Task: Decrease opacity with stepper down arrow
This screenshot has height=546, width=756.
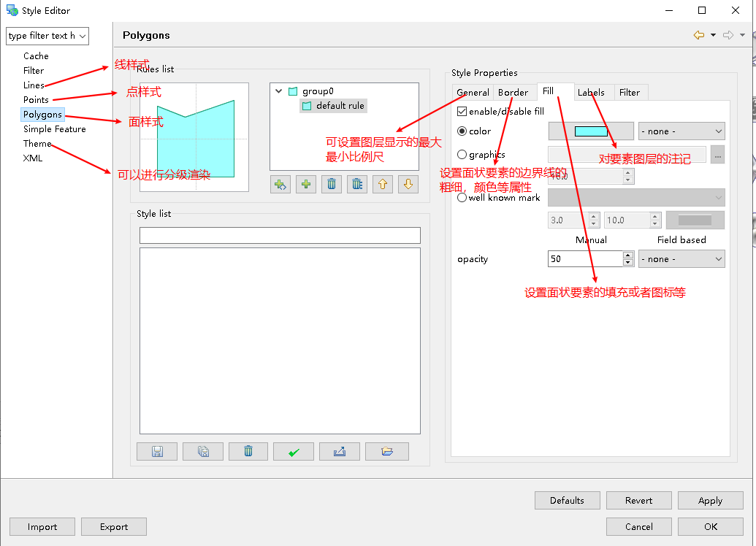Action: click(x=627, y=263)
